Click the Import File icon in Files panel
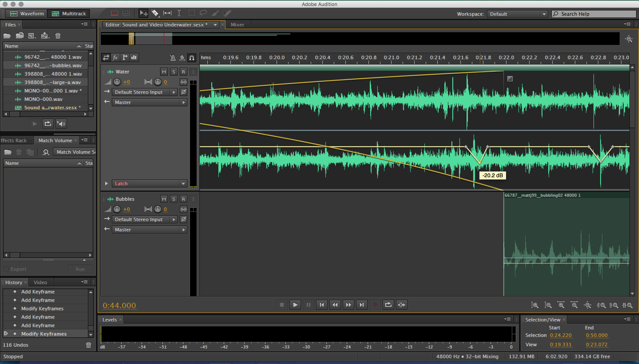Viewport: 639px width, 364px height. (20, 36)
